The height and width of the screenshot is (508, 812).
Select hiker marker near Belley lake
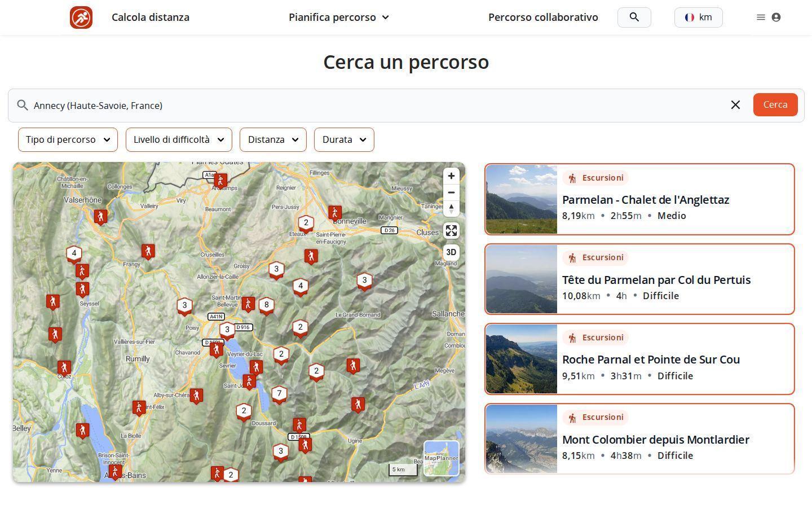coord(82,431)
